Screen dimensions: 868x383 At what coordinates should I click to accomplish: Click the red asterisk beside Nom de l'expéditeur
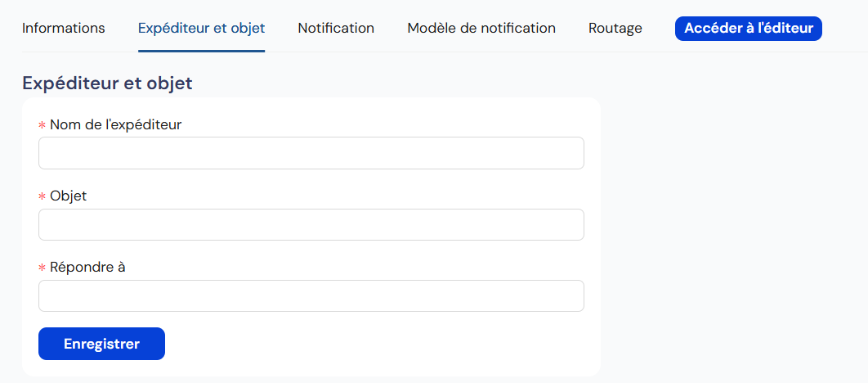[x=43, y=126]
